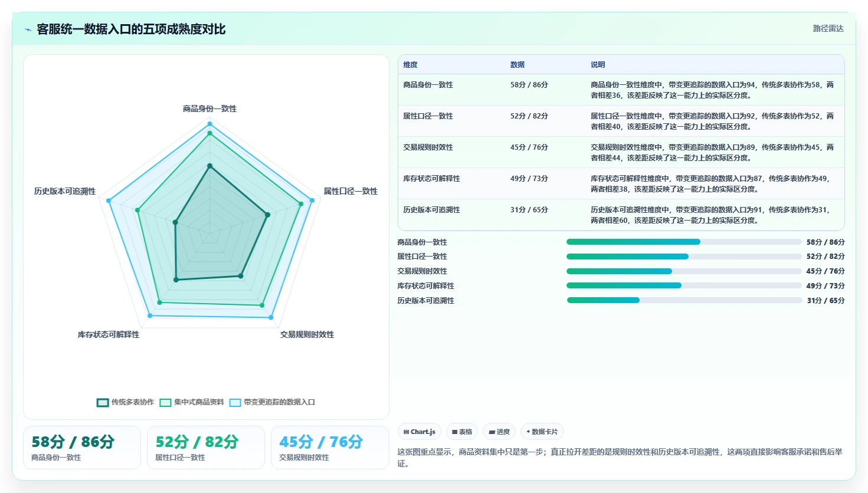The height and width of the screenshot is (493, 868).
Task: Open the 商品身份一致性 summary card, 58分 / 86分
Action: 82,448
